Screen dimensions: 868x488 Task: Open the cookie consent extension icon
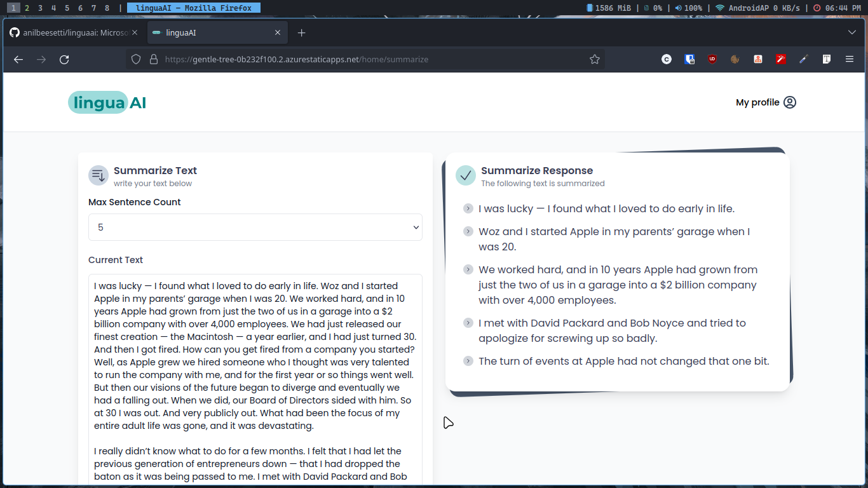coord(735,58)
